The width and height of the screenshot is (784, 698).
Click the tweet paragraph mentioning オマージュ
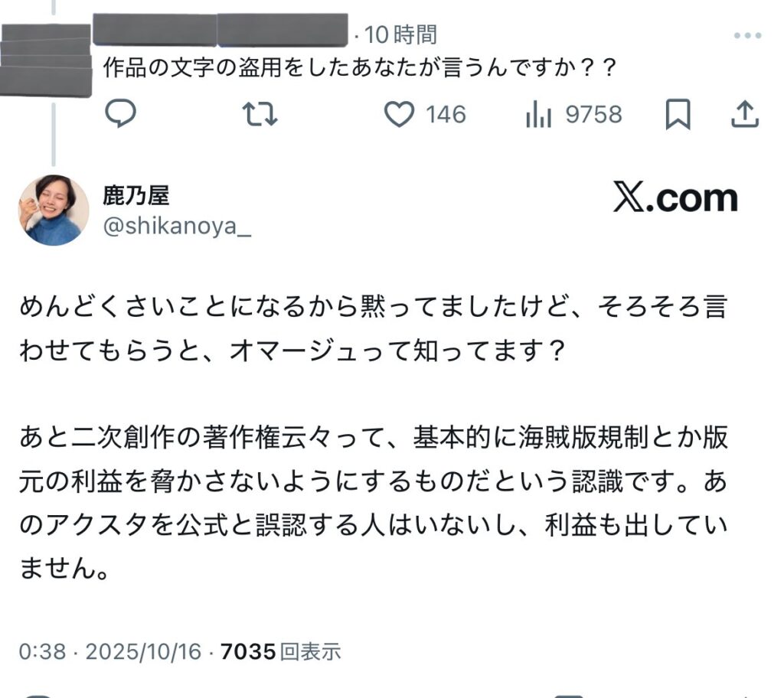coord(371,329)
